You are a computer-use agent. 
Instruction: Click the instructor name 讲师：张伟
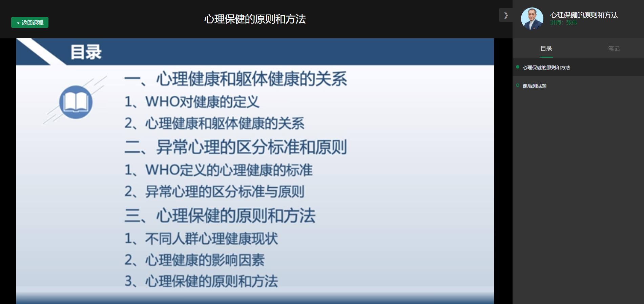coord(563,23)
